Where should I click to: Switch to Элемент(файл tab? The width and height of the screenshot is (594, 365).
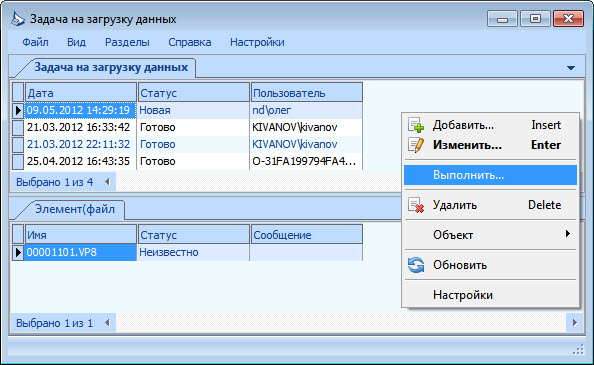pos(74,209)
